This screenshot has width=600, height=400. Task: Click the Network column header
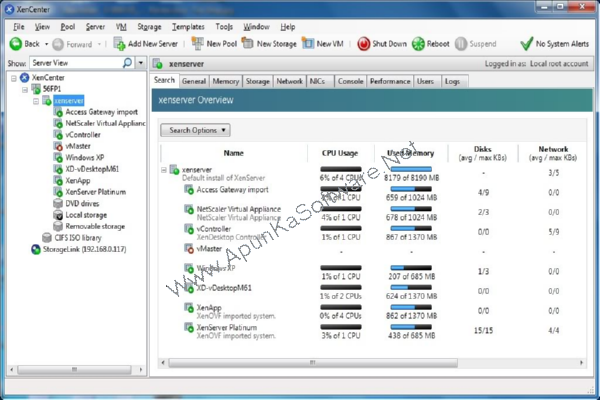coord(553,153)
